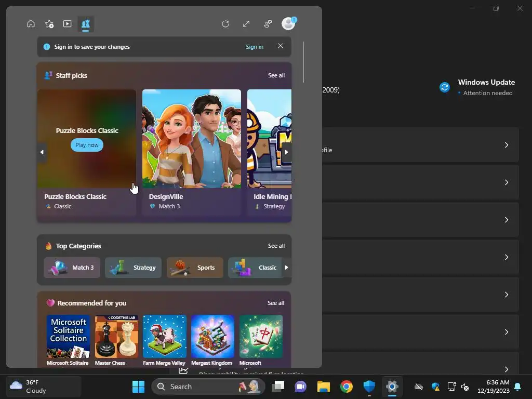Click Attention needed text in Settings
The image size is (532, 399).
click(x=487, y=93)
